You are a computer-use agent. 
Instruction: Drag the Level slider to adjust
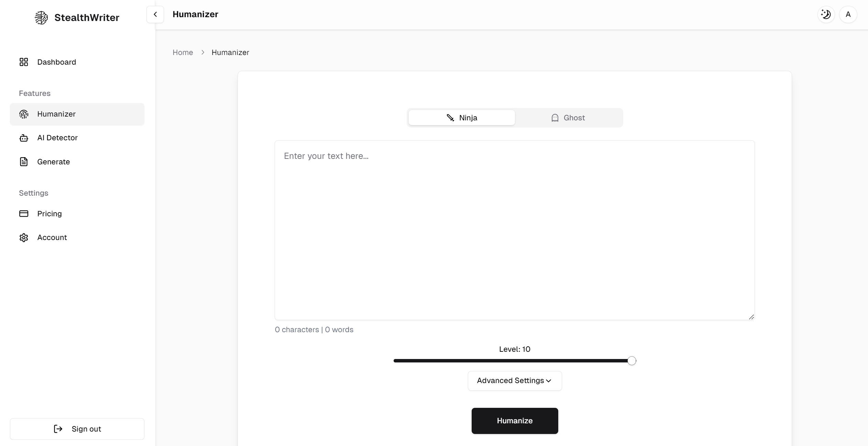coord(632,361)
